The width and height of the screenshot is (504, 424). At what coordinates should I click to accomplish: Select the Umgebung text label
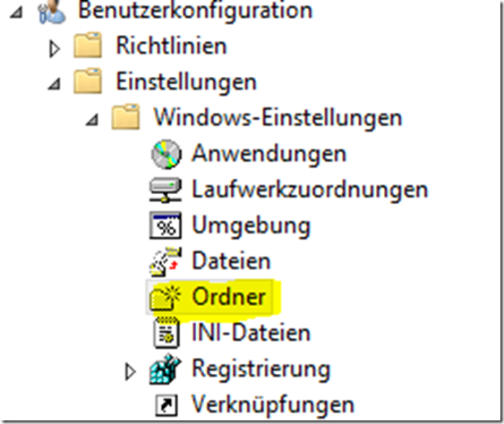tap(251, 225)
